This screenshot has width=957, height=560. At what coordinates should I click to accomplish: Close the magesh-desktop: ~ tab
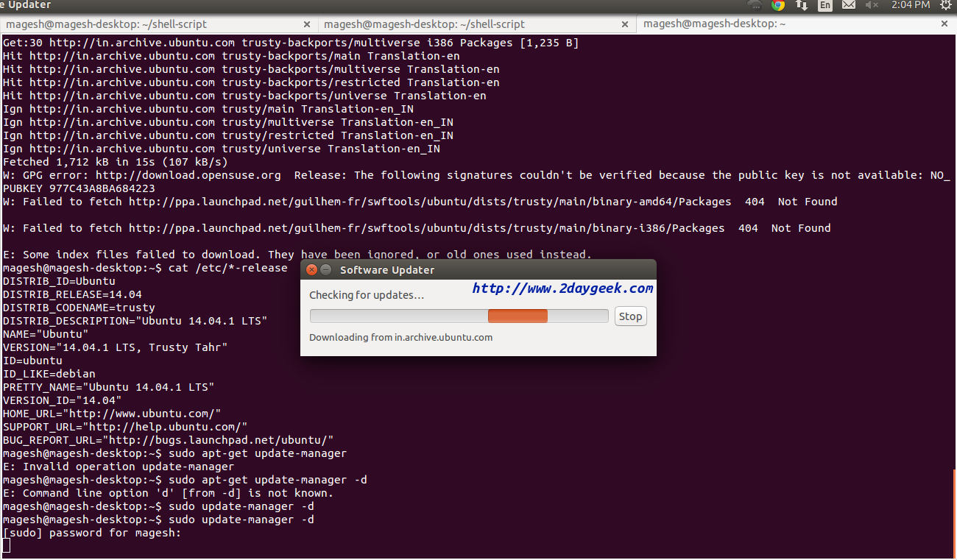tap(944, 24)
